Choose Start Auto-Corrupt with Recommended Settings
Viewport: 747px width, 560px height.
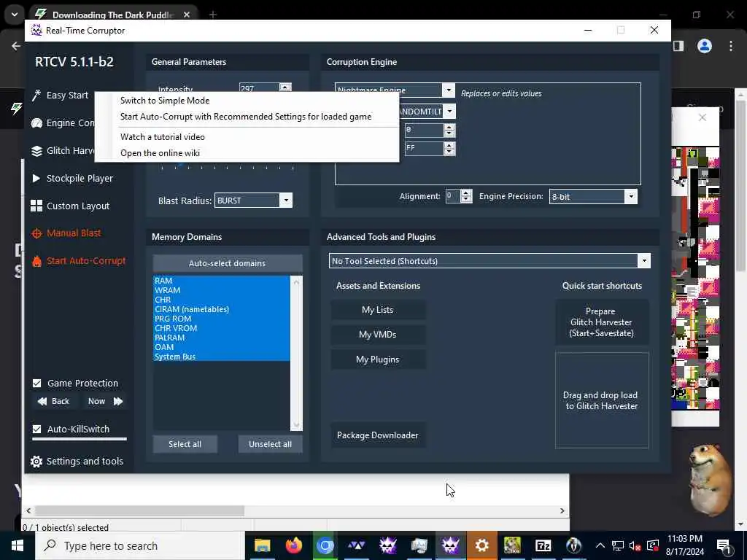[246, 117]
